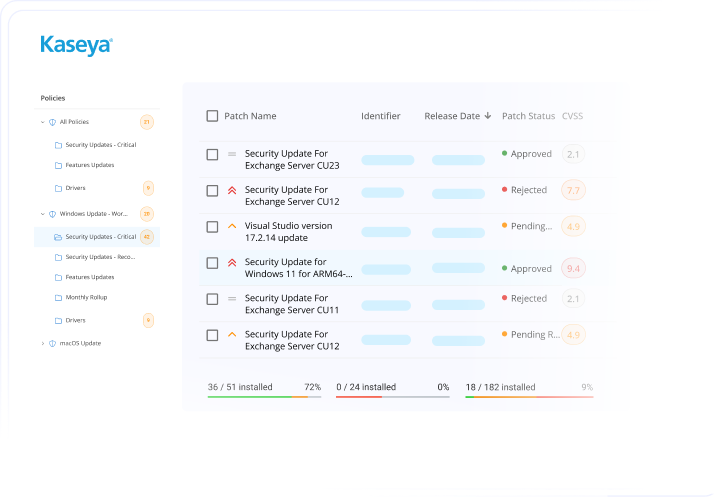
Task: Click the Kaseya logo
Action: 76,44
